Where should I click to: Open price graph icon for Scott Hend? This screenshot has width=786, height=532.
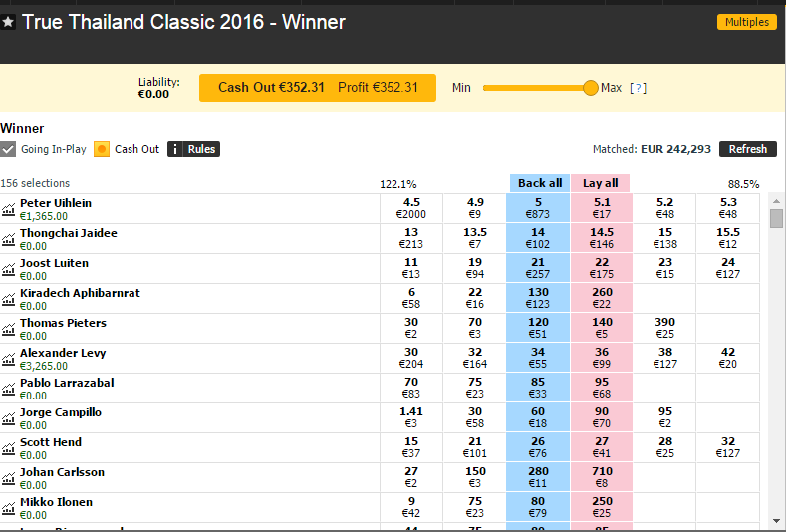8,448
